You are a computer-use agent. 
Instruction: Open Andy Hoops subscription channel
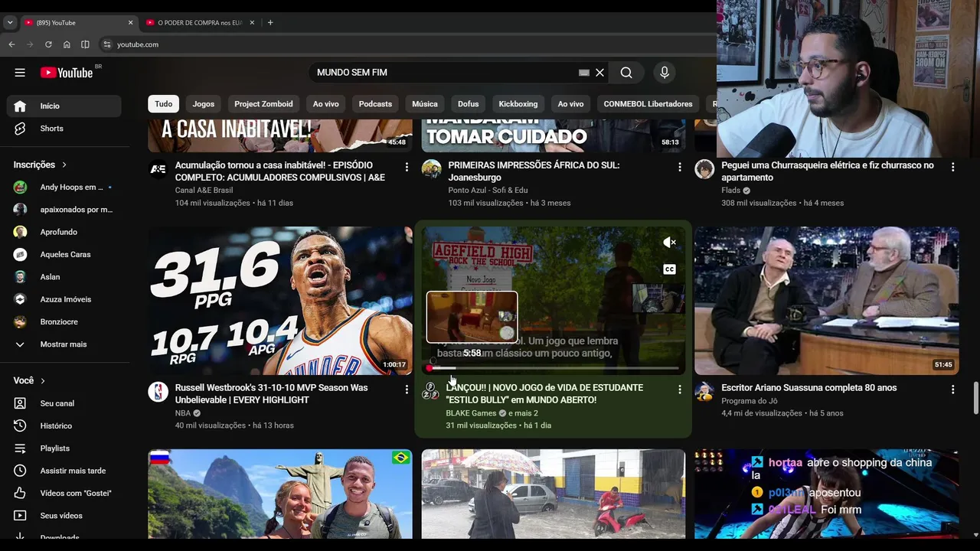[x=64, y=187]
